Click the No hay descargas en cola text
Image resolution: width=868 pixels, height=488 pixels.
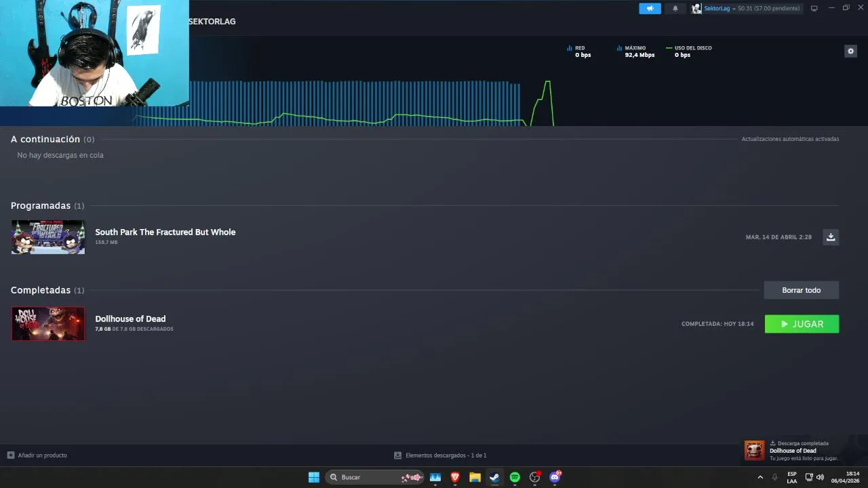[60, 155]
